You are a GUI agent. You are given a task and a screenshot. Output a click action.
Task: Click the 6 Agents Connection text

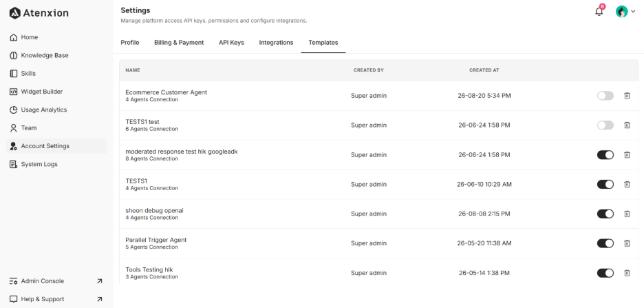pyautogui.click(x=151, y=129)
